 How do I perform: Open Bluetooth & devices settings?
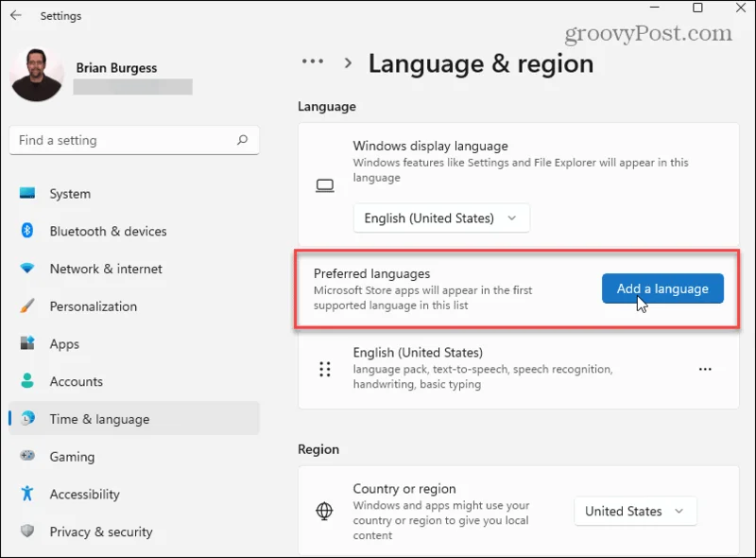tap(133, 231)
